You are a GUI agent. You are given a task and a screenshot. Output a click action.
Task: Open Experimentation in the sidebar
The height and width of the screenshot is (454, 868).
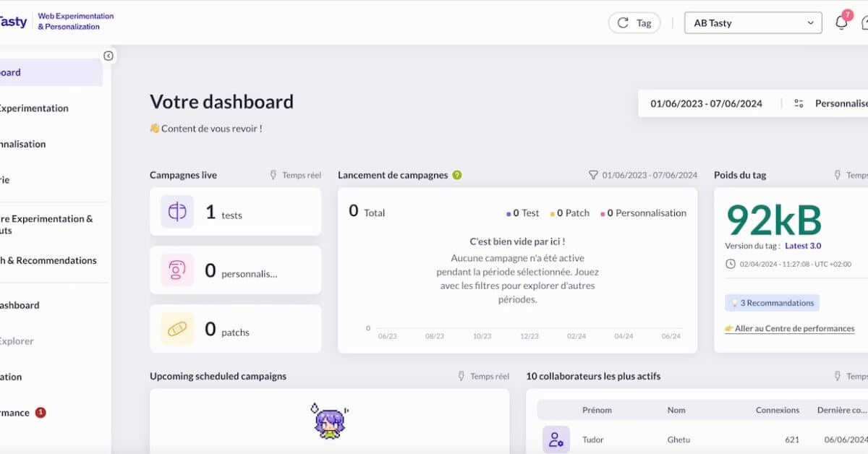[x=33, y=108]
